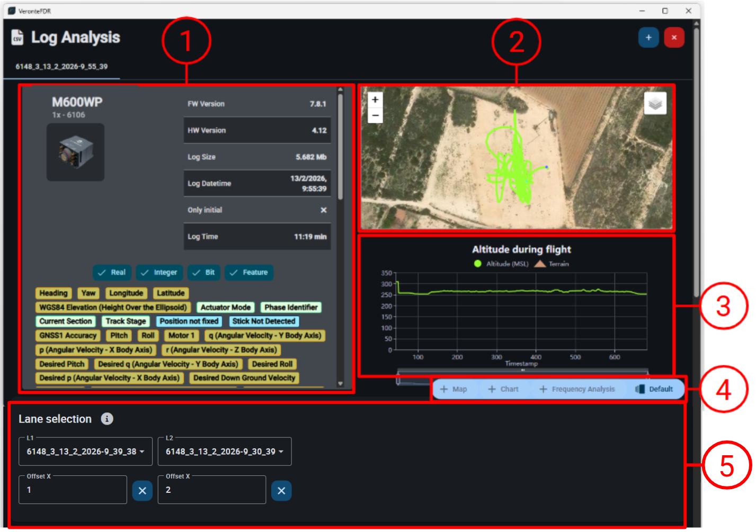This screenshot has height=532, width=756.
Task: Click the Lane selection info icon
Action: point(107,419)
